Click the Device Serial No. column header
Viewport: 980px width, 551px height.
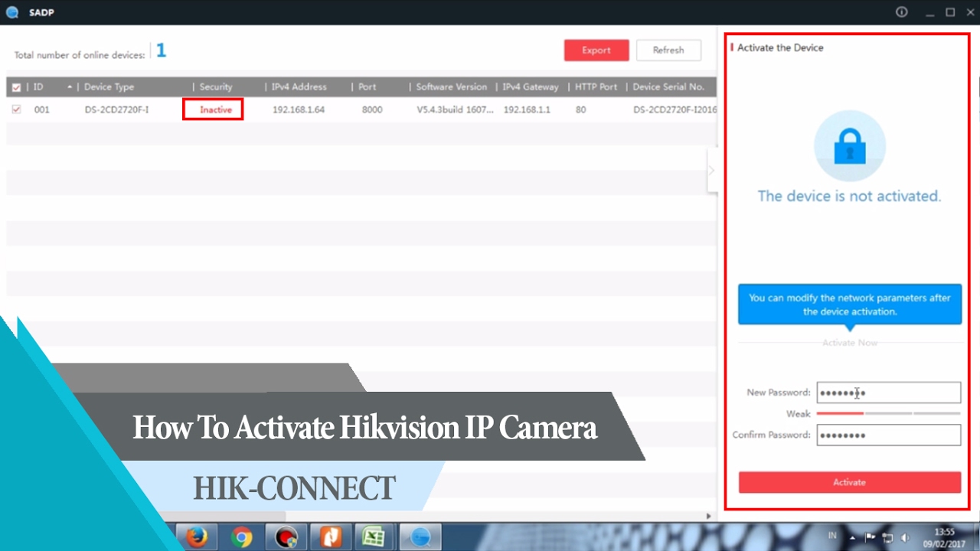[668, 87]
